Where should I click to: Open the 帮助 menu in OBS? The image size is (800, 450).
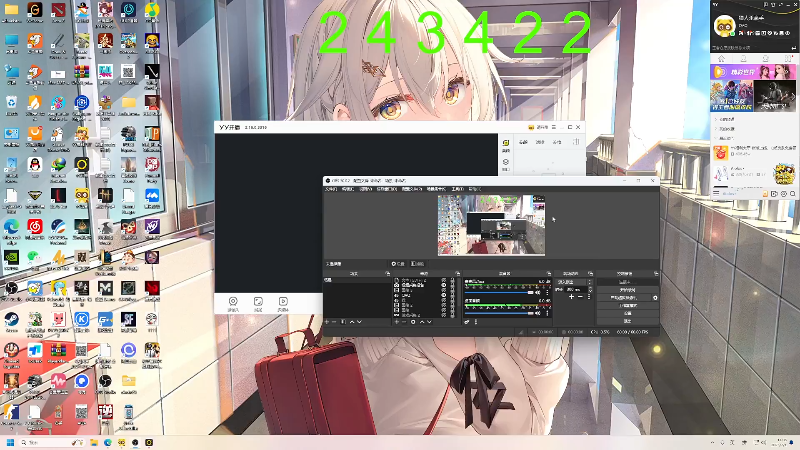[x=474, y=189]
